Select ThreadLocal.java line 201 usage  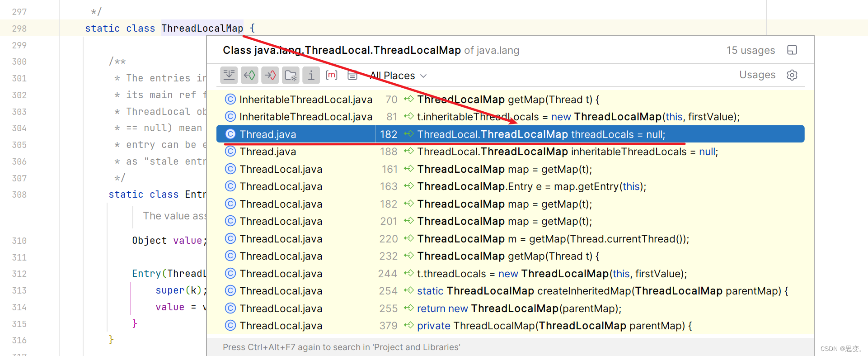click(x=511, y=221)
